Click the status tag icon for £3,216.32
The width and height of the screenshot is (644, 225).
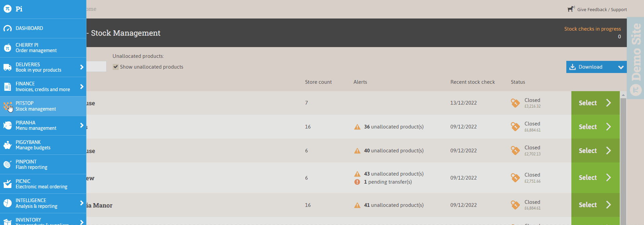[515, 103]
